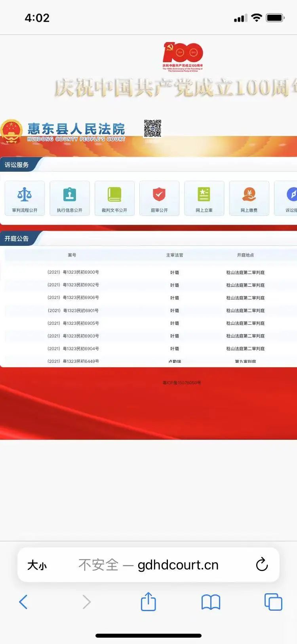
Task: Click the 惠东县人民法院 court logo
Action: pyautogui.click(x=63, y=131)
